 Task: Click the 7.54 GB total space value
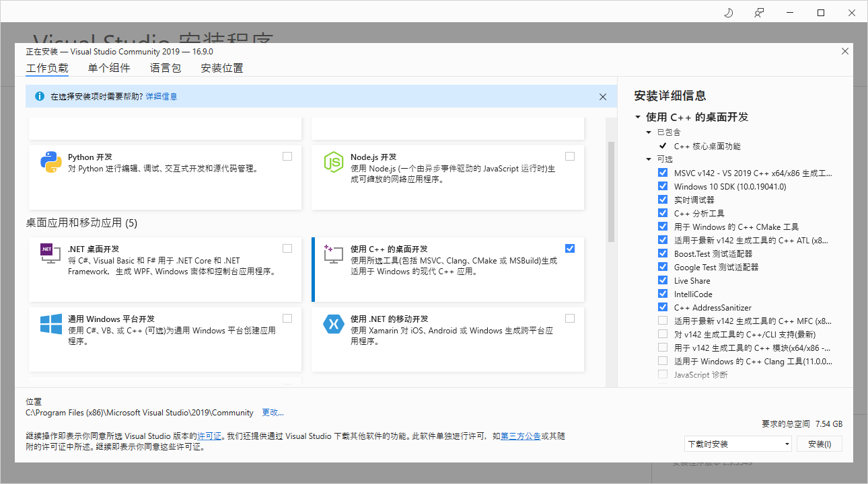(828, 424)
